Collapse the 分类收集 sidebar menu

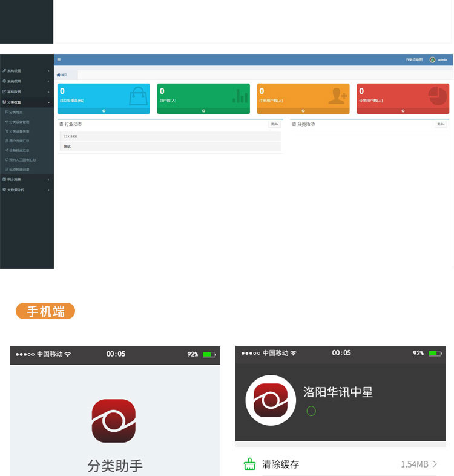pos(24,102)
